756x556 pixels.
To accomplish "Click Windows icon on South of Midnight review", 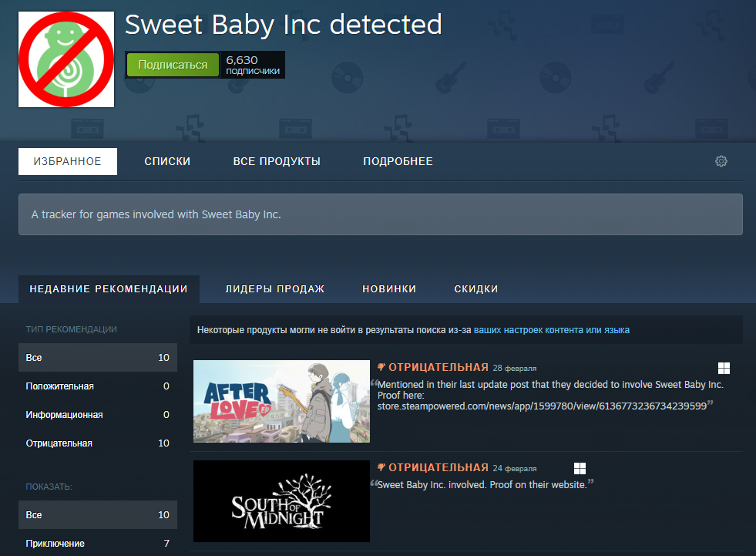I will [580, 469].
